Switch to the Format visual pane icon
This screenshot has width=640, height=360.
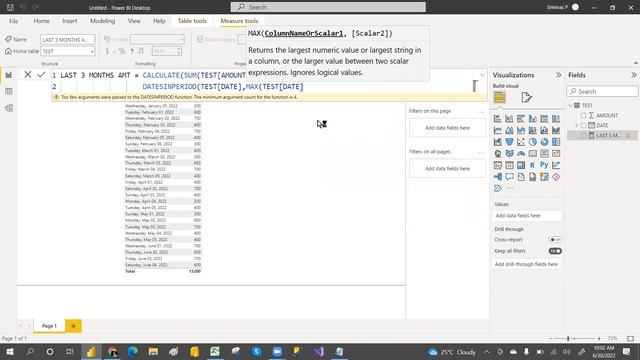[526, 98]
